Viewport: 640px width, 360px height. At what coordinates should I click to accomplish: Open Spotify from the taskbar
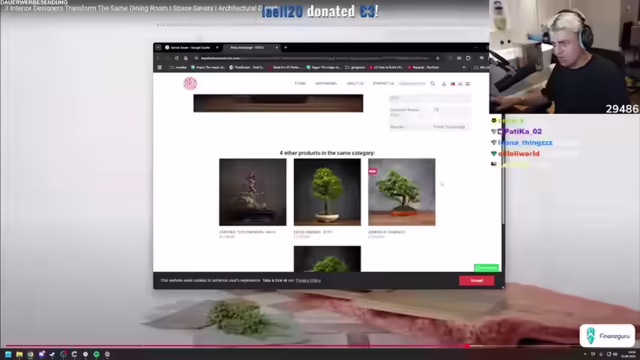[x=96, y=354]
